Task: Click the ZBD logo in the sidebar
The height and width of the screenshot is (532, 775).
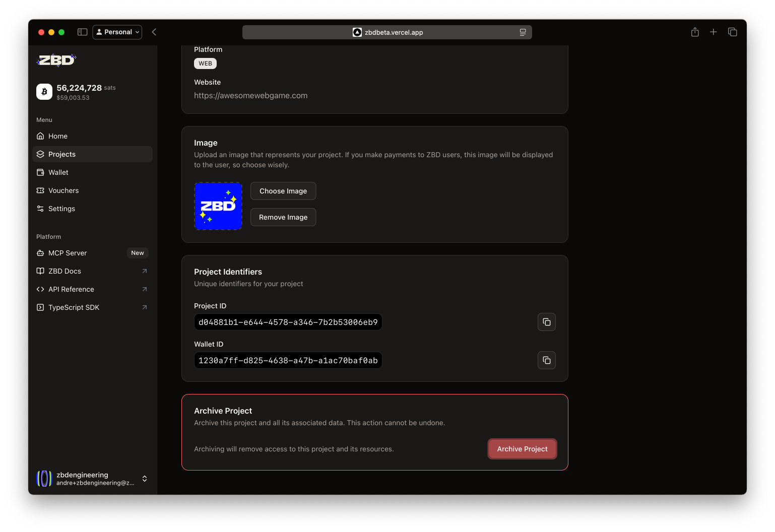Action: click(56, 60)
